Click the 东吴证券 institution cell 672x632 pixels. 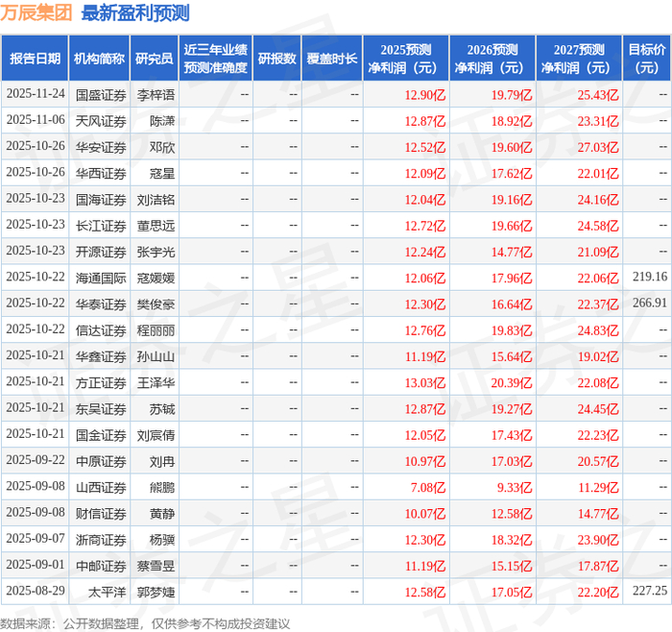pyautogui.click(x=101, y=408)
